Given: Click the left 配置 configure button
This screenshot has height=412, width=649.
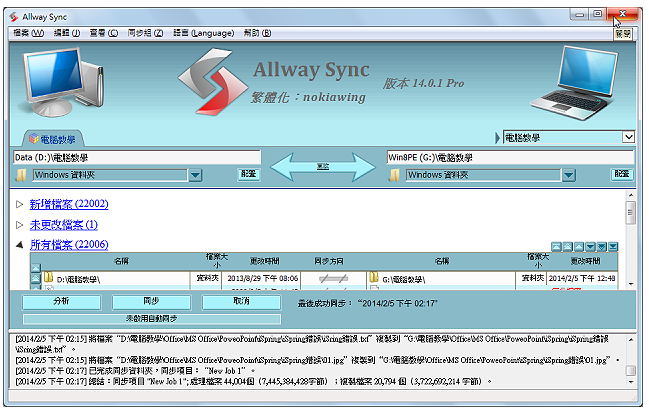Looking at the screenshot, I should click(x=248, y=174).
